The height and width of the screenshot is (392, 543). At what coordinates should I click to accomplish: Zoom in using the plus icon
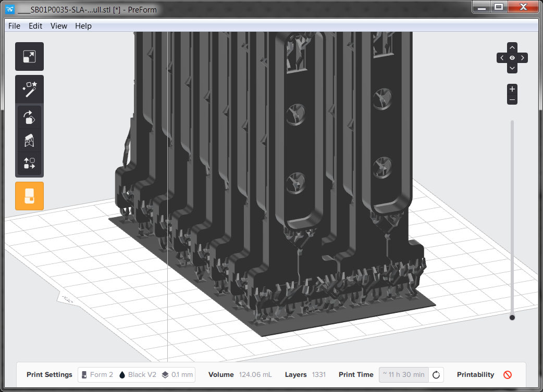[512, 88]
